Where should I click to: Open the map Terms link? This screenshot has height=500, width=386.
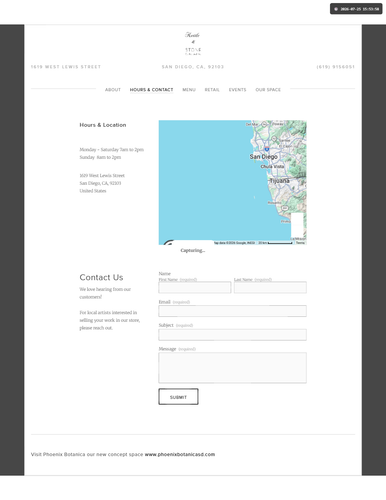[x=300, y=243]
